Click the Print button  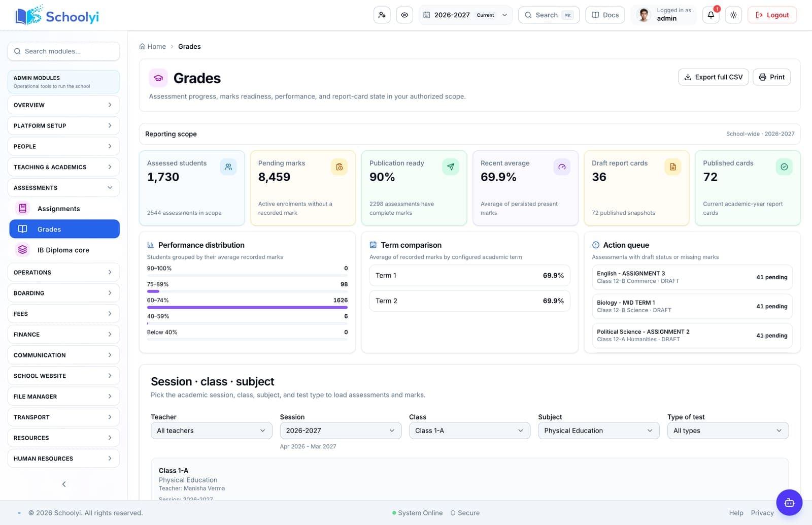coord(771,77)
